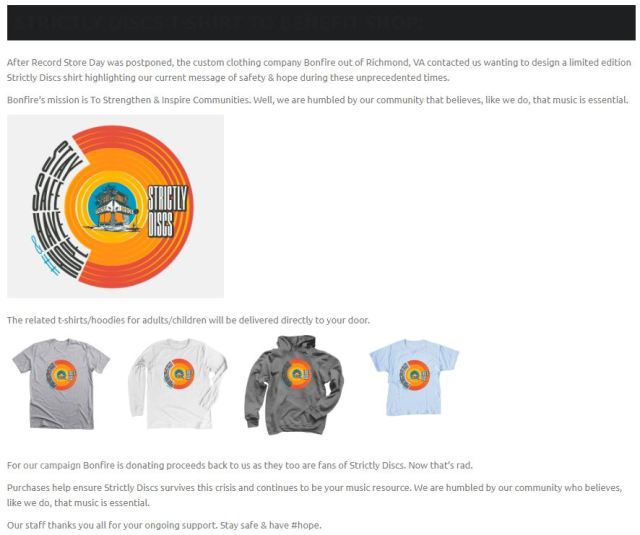Click the text about t-shirts/hoodies delivered to door
Image resolution: width=640 pixels, height=535 pixels.
pos(188,320)
